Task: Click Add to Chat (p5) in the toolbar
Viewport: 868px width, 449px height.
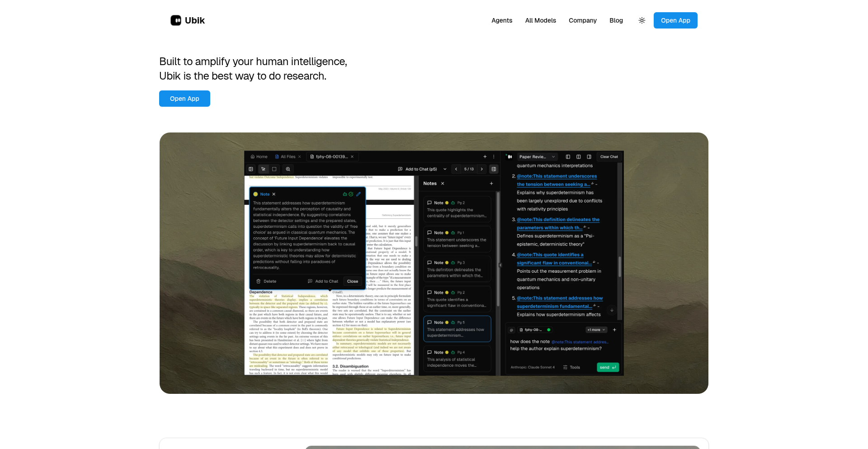Action: [x=417, y=169]
